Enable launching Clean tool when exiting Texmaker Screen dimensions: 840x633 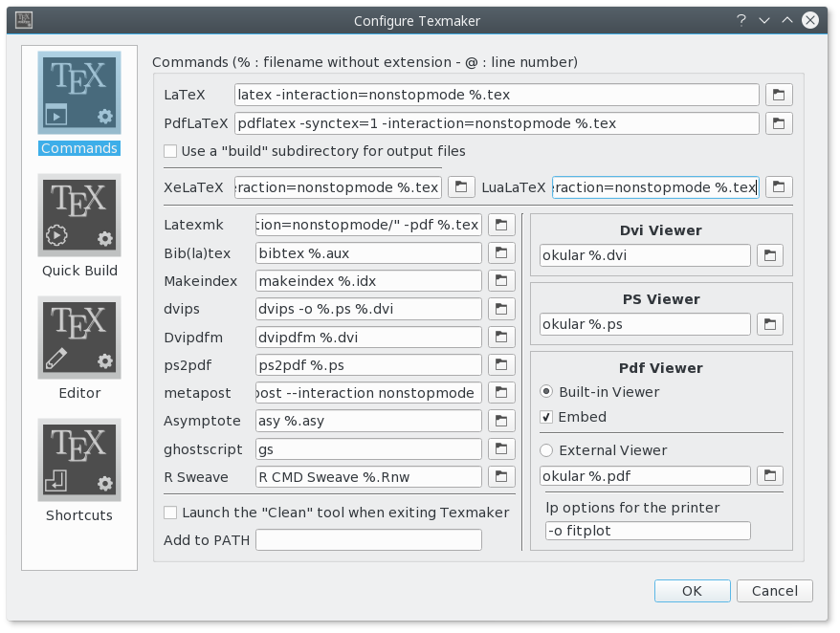170,513
